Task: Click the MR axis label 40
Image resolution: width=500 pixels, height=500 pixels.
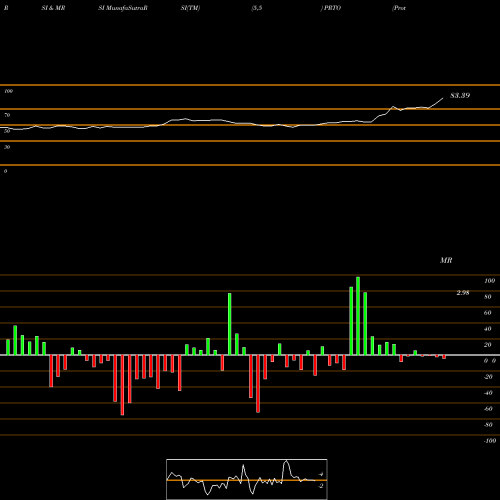Action: tap(488, 329)
